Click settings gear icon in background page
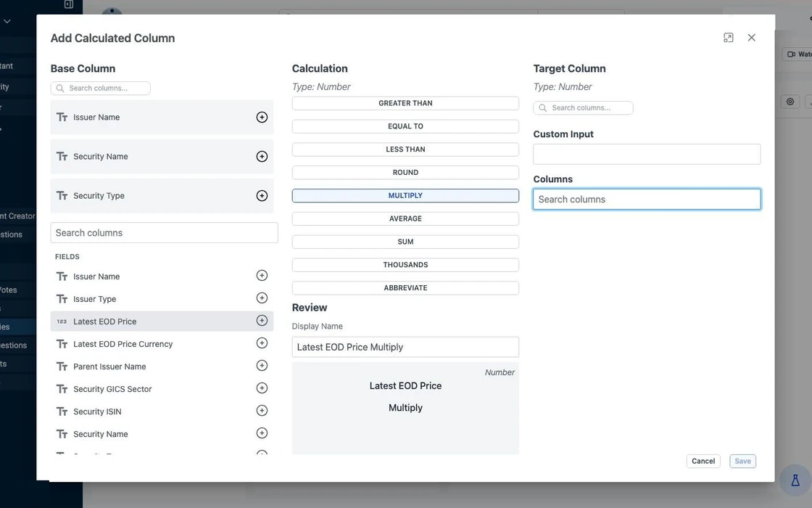 (790, 102)
